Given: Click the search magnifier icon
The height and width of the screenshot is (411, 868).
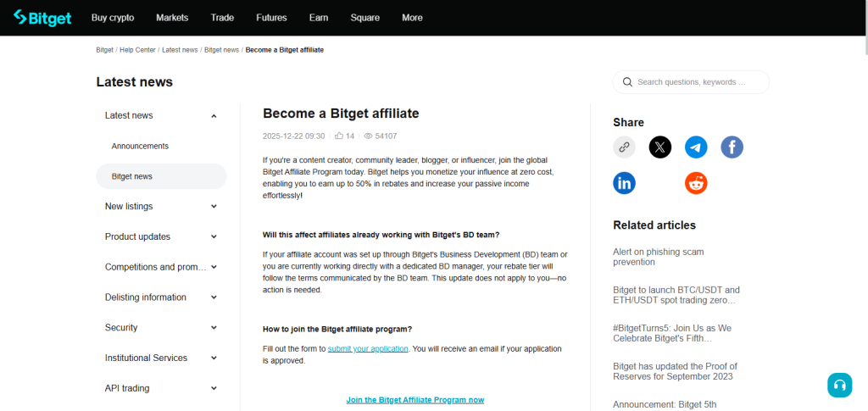Looking at the screenshot, I should pyautogui.click(x=627, y=82).
